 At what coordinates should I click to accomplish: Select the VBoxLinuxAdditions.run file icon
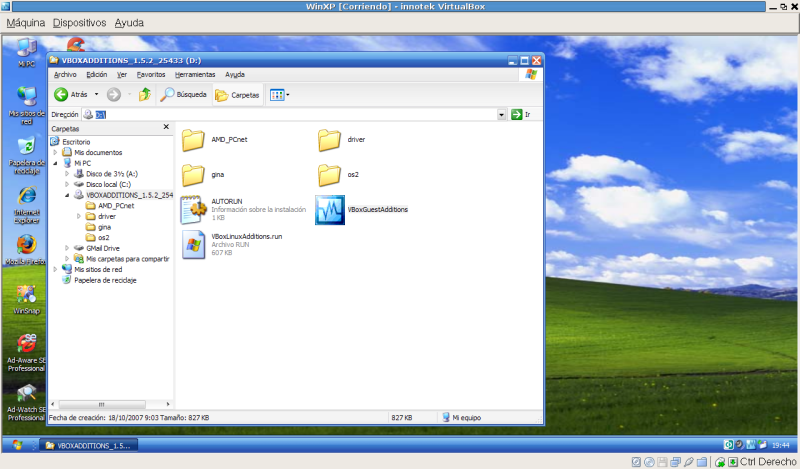click(193, 244)
